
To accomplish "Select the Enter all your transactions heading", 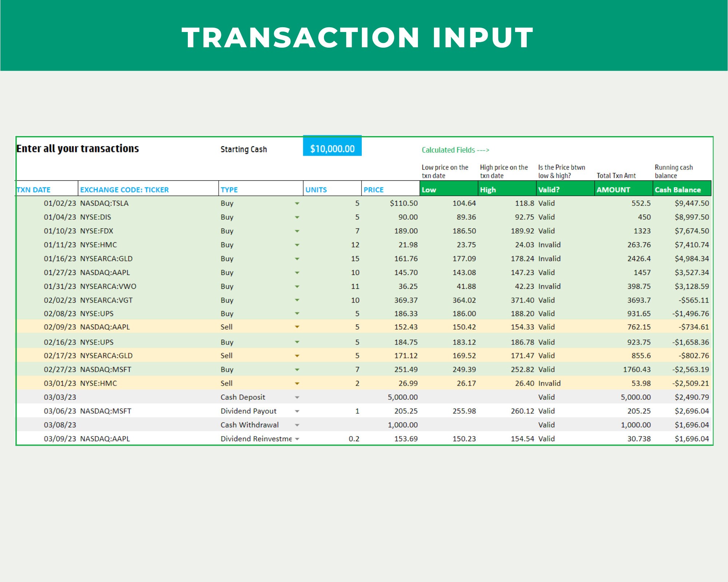I will point(78,148).
